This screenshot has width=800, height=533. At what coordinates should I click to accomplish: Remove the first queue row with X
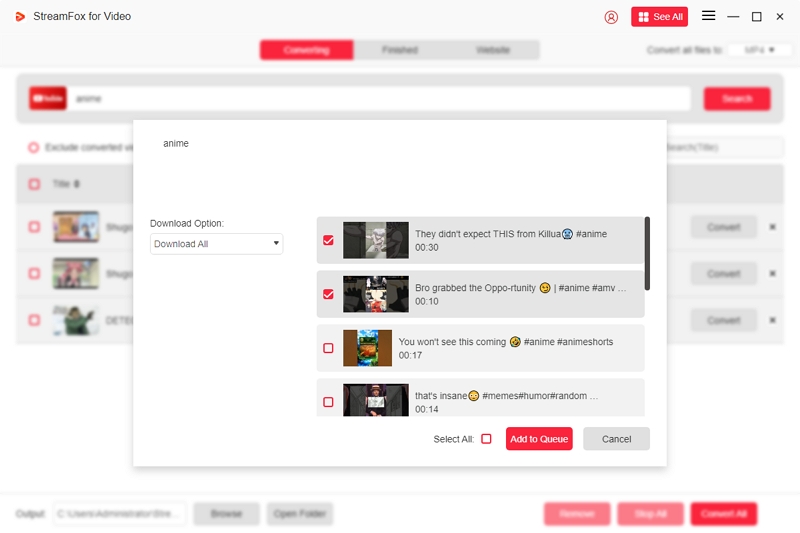pyautogui.click(x=772, y=227)
